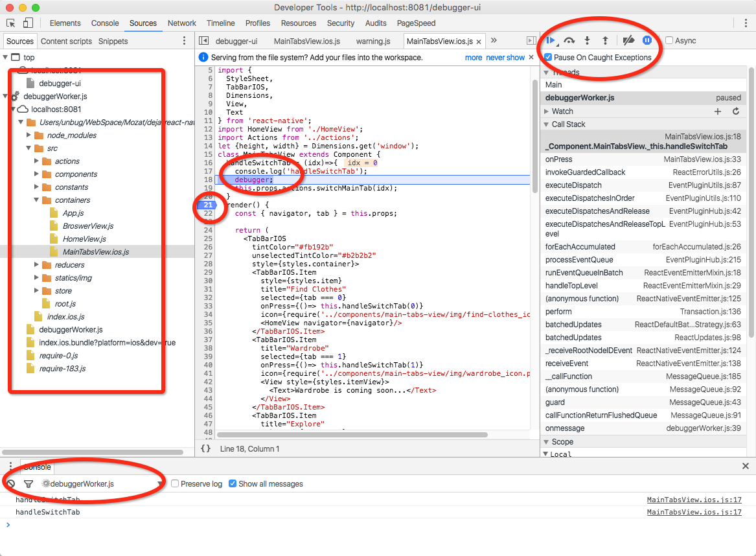Open HomeView.js in file tree
The width and height of the screenshot is (756, 556).
84,238
